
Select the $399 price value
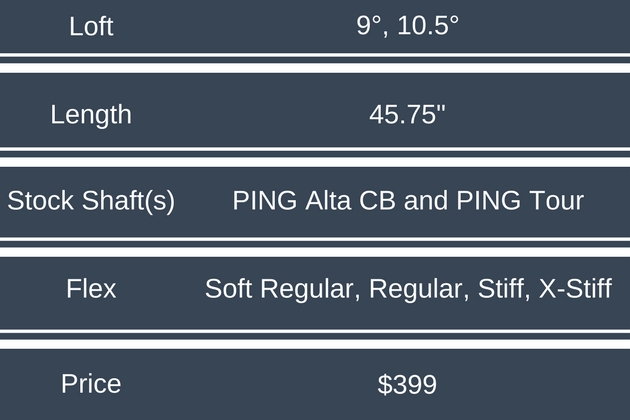(407, 383)
